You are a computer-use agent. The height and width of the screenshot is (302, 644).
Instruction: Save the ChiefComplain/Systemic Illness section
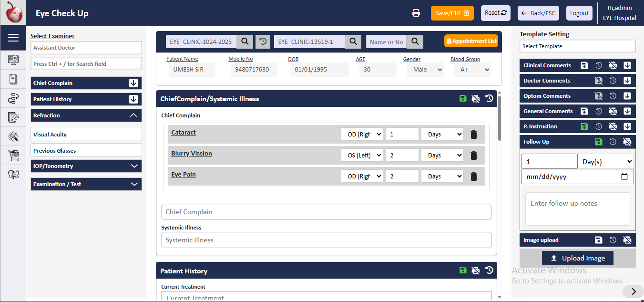tap(462, 99)
